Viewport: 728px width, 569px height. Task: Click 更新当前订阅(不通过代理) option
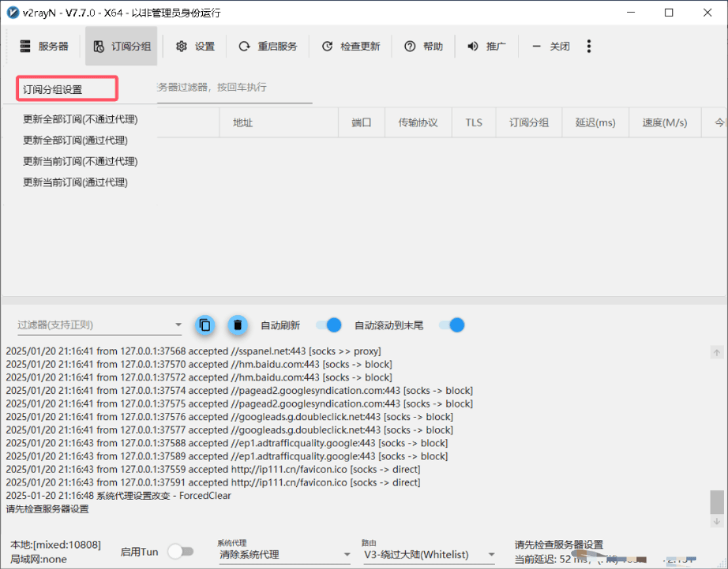[x=79, y=161]
